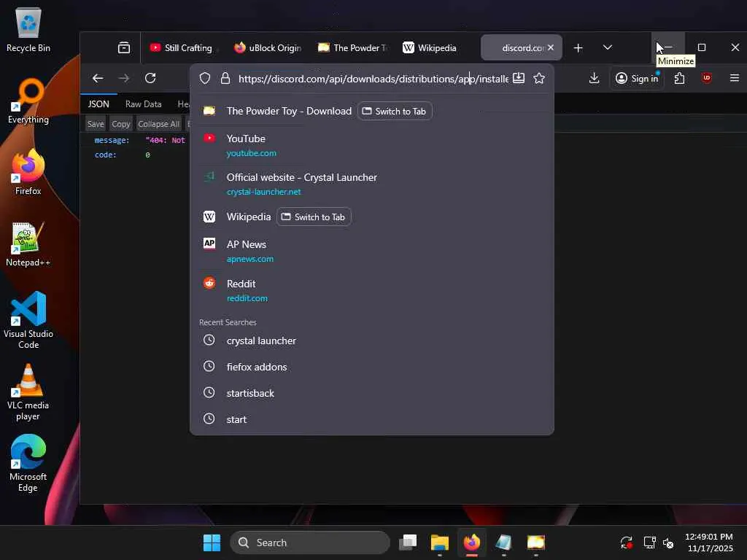Click the 'message:' JSON key
The image size is (747, 560).
(112, 140)
